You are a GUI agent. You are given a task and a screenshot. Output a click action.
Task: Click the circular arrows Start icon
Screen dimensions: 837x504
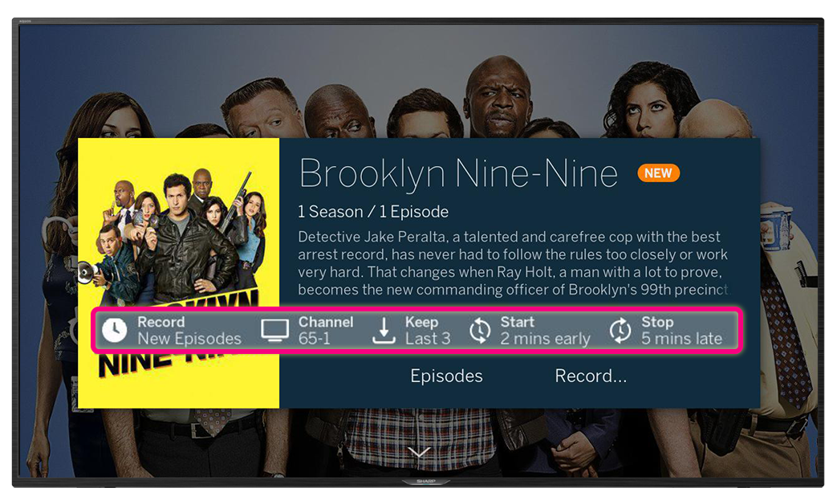(480, 331)
